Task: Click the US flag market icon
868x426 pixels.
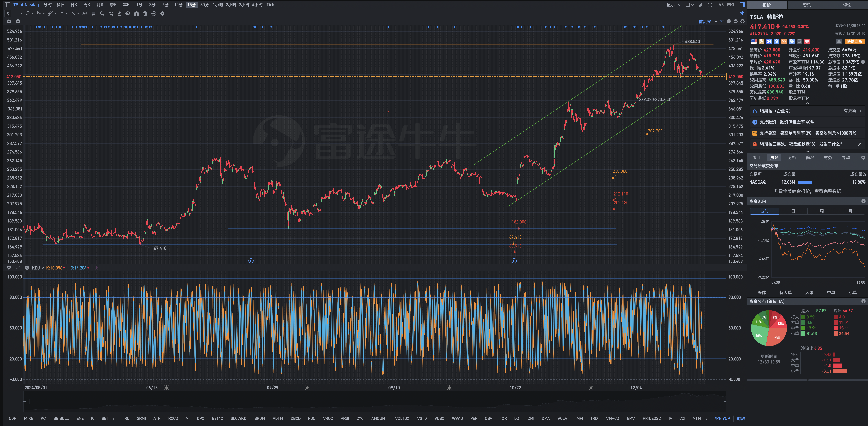Action: (754, 41)
